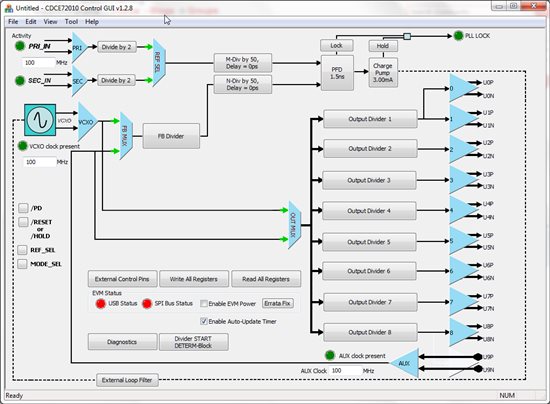Click the SEC input buffer triangle
The width and height of the screenshot is (550, 404).
point(79,81)
